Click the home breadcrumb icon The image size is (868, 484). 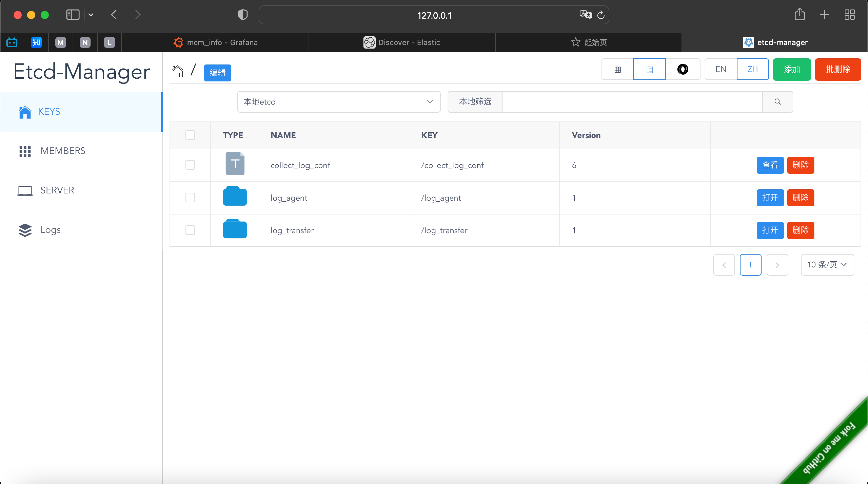(x=177, y=71)
